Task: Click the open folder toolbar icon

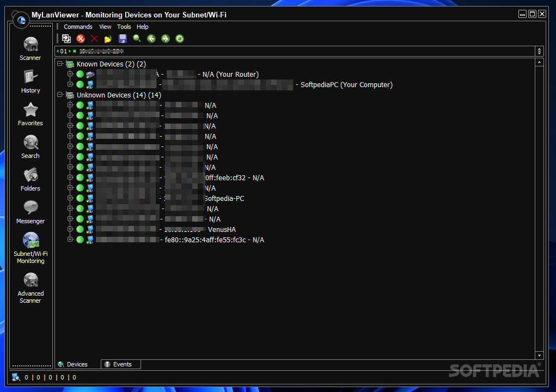Action: coord(108,39)
